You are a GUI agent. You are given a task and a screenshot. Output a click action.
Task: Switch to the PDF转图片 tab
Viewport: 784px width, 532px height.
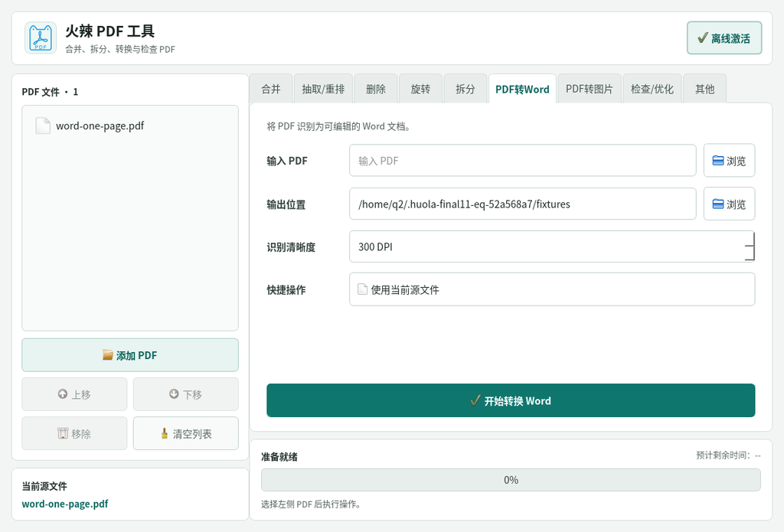[x=590, y=89]
